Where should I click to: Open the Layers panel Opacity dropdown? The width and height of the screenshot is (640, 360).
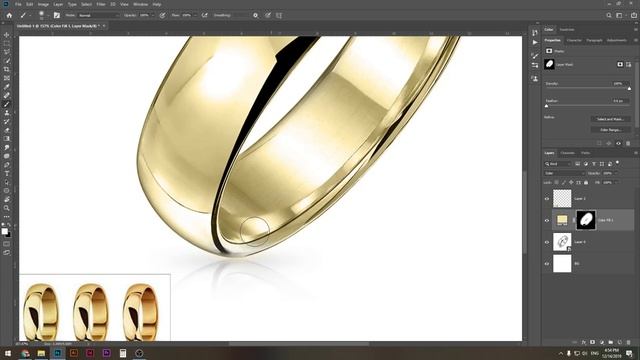coord(616,173)
